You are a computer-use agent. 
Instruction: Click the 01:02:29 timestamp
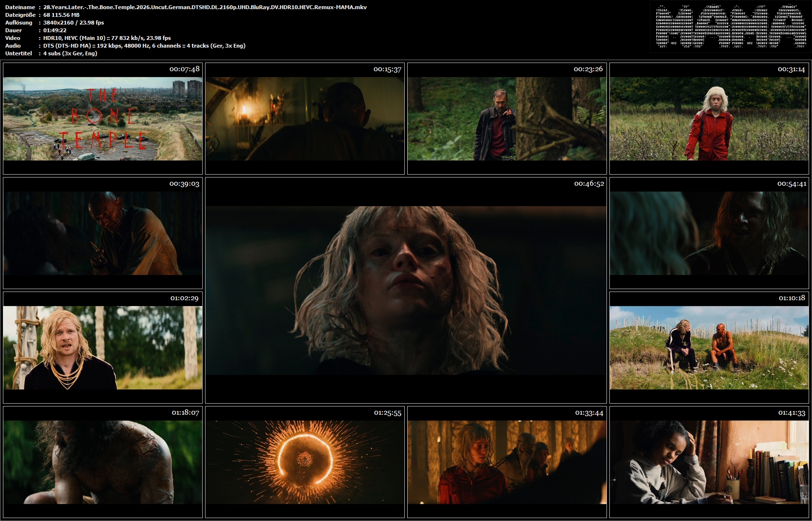pos(184,298)
